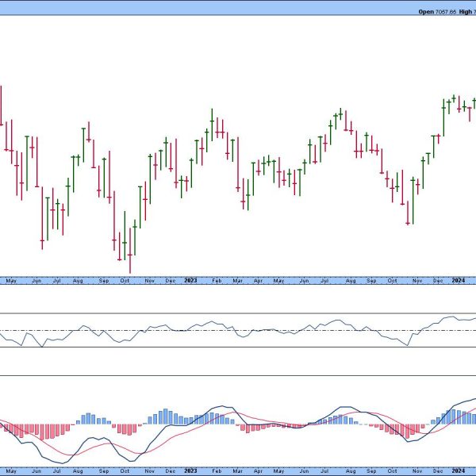Click the "High" label in header bar

[466, 12]
